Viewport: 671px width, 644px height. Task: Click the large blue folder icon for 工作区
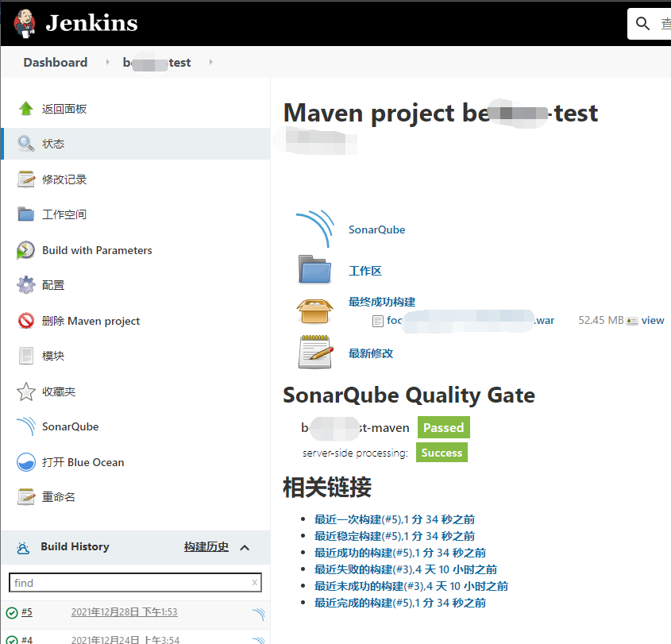coord(314,269)
